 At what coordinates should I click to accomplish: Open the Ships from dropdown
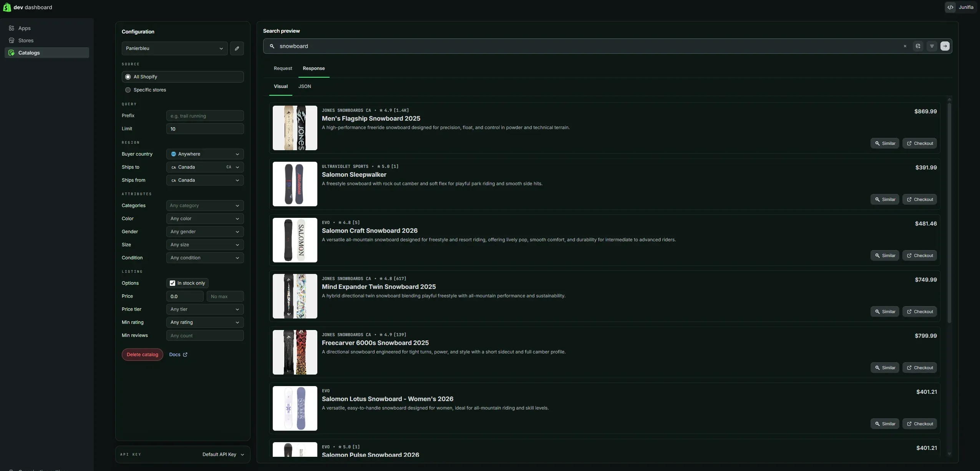click(205, 180)
